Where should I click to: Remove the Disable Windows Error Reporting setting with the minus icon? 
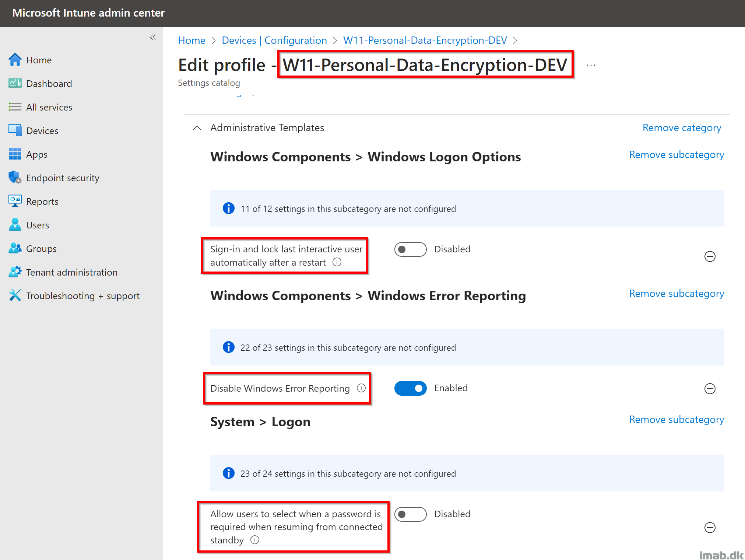710,388
